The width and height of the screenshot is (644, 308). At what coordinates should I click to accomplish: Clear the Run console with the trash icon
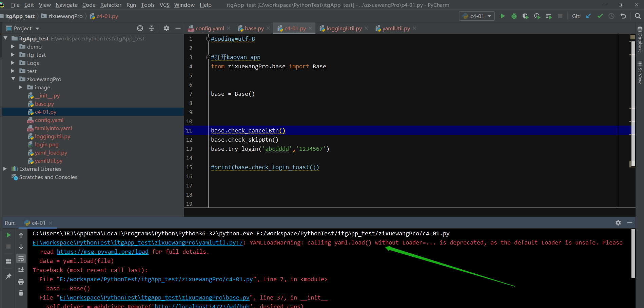21,292
